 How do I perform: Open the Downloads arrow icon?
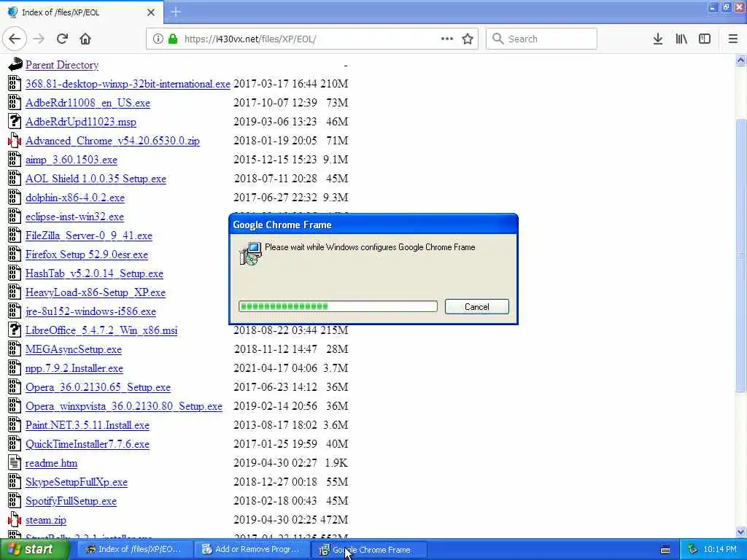tap(658, 39)
